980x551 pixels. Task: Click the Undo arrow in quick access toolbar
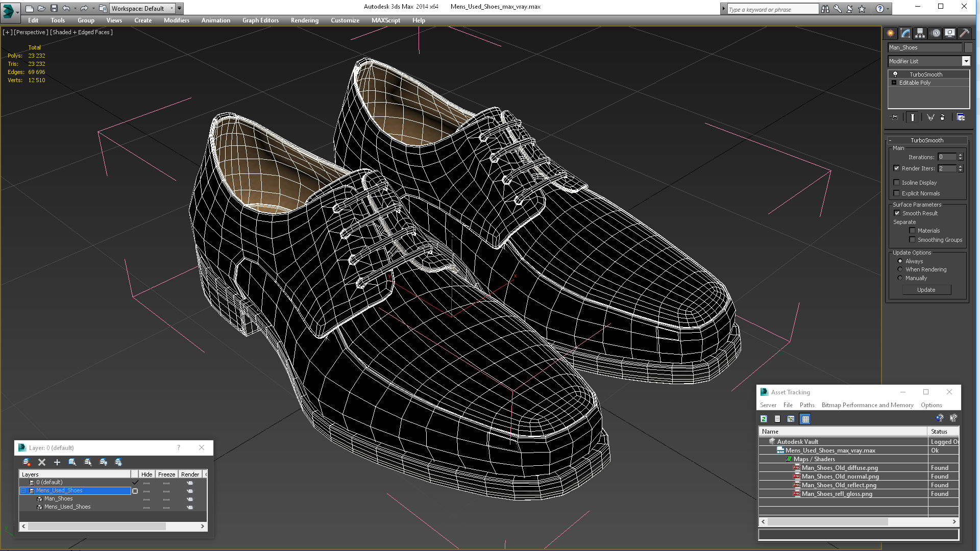point(66,8)
